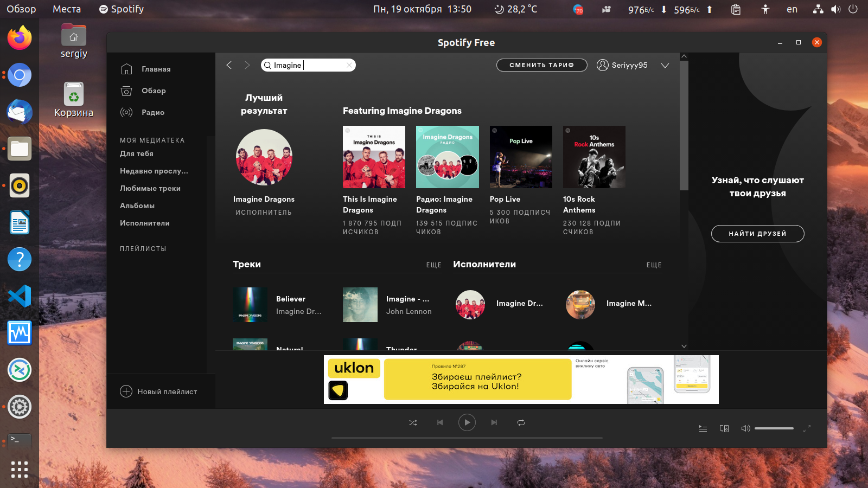Open the user menu dropdown chevron
This screenshot has width=868, height=488.
pyautogui.click(x=665, y=65)
